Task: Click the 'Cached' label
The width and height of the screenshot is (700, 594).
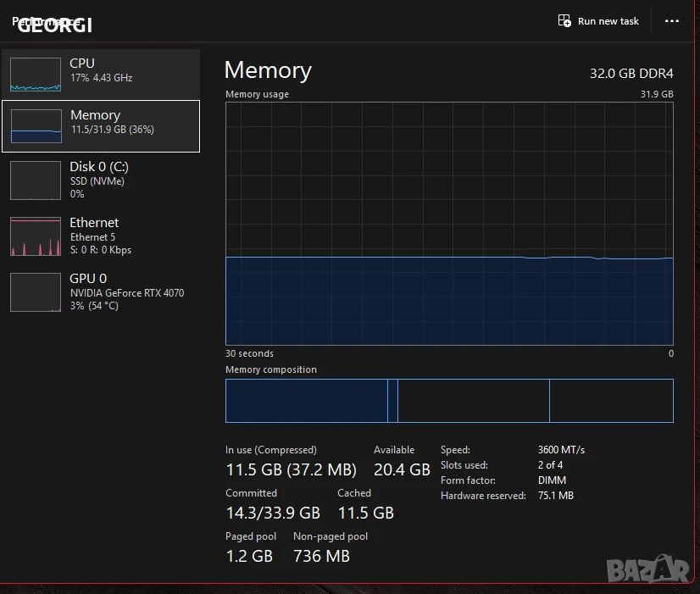Action: (x=354, y=493)
